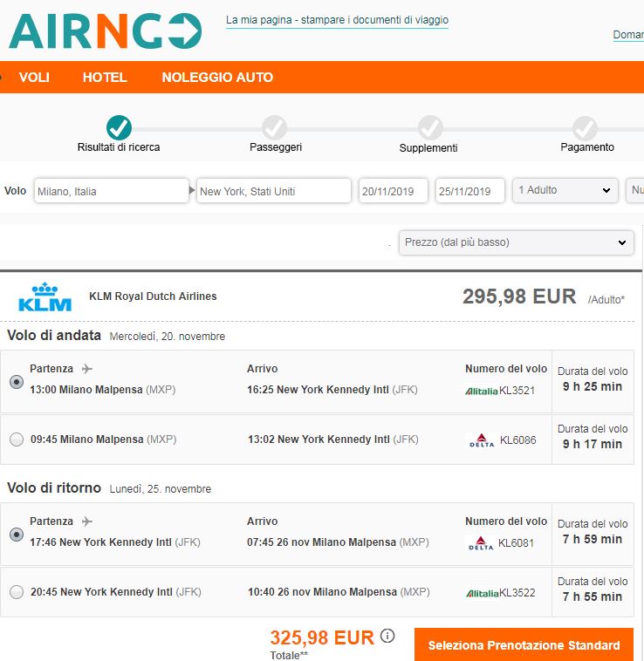
Task: Click the Delta logo next to KL6086
Action: coord(482,440)
